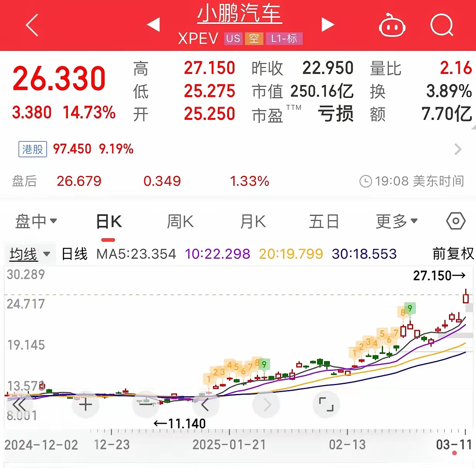Click the 前复权 adjustment option
The width and height of the screenshot is (476, 468).
tap(452, 254)
